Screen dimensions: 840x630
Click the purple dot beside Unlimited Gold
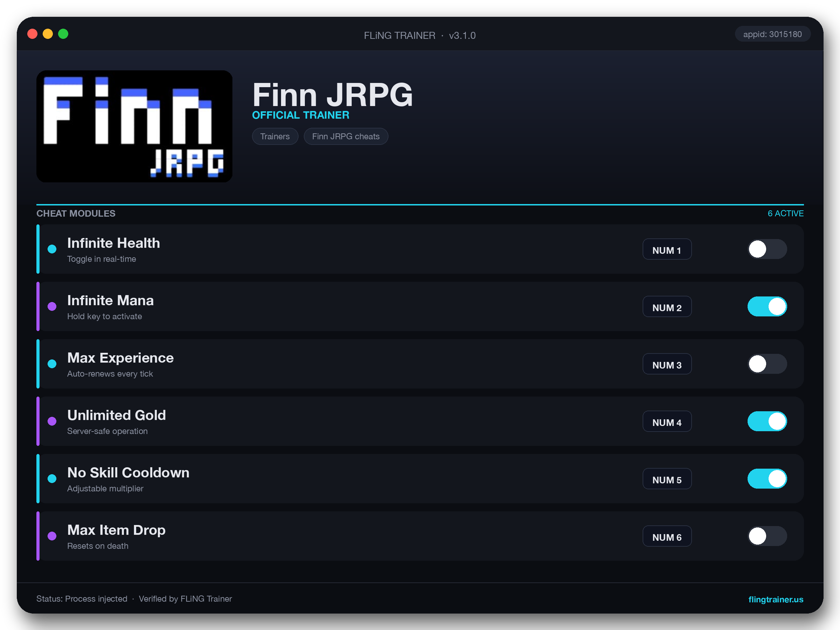click(x=52, y=421)
